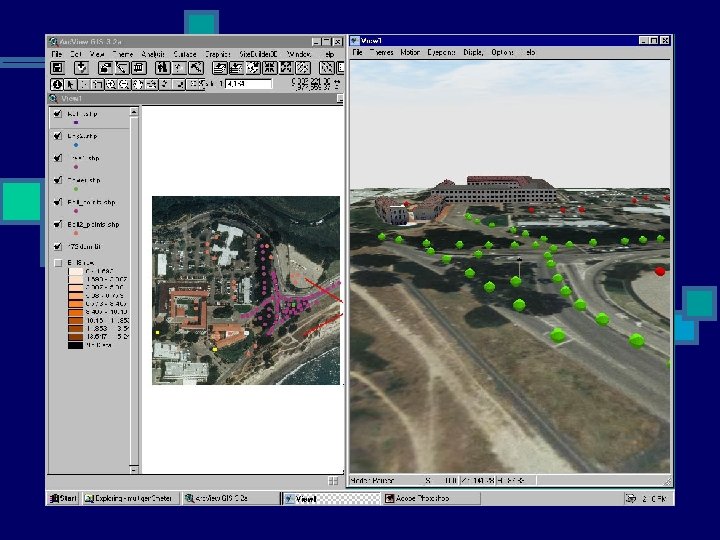This screenshot has width=720, height=540.
Task: Open the Theme menu in ArcView
Action: click(x=123, y=53)
